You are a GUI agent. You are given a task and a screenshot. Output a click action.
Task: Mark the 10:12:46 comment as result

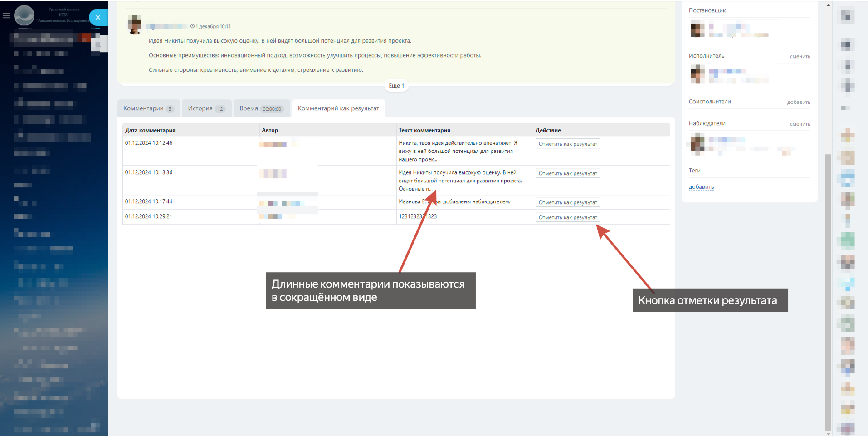tap(567, 144)
